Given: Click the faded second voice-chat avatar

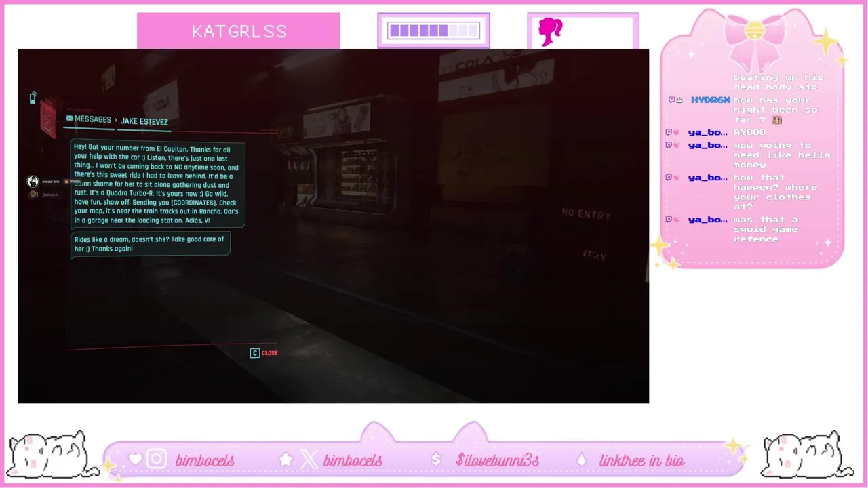Looking at the screenshot, I should coord(33,195).
